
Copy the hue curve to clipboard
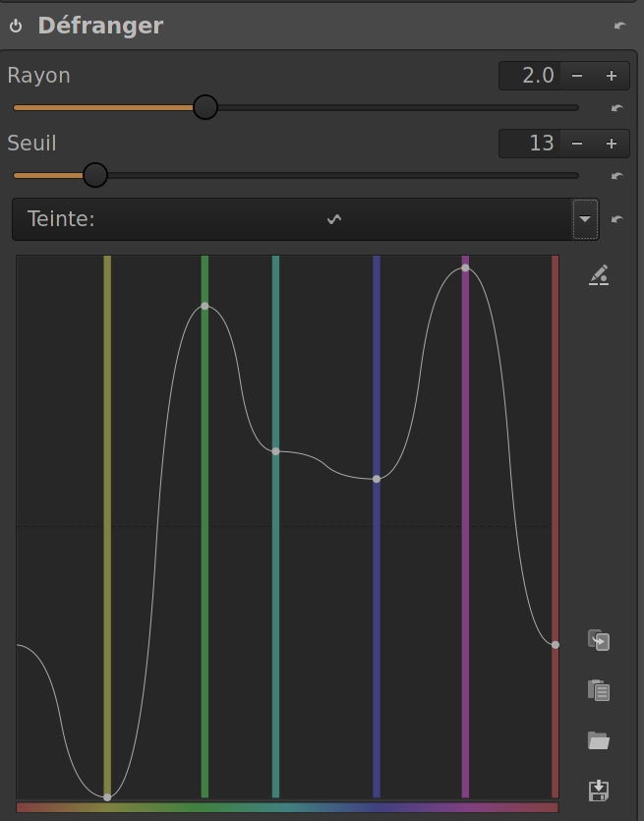599,641
